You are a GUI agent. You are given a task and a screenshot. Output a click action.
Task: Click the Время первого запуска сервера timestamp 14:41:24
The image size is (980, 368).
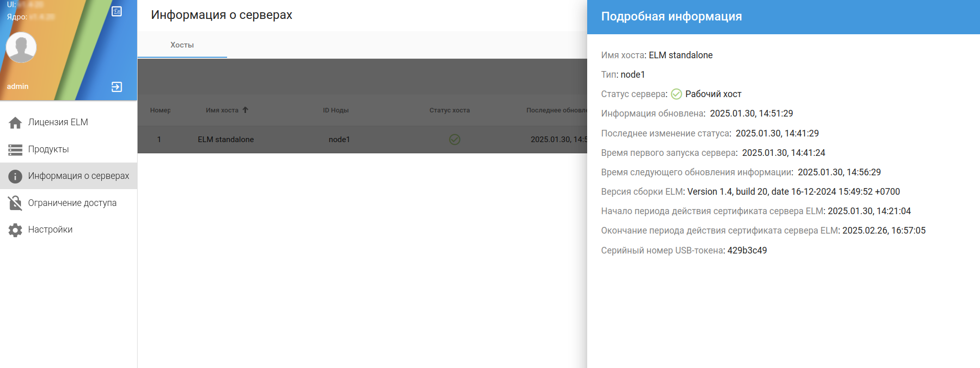point(784,153)
